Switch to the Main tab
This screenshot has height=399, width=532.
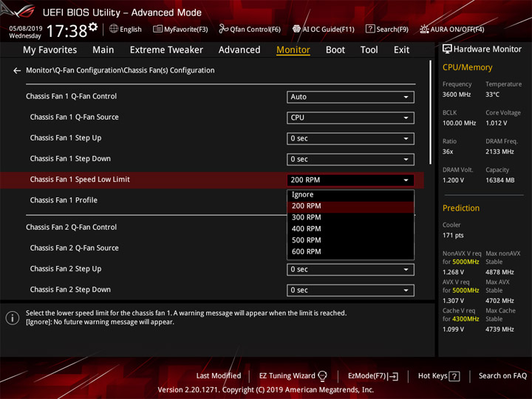[103, 50]
